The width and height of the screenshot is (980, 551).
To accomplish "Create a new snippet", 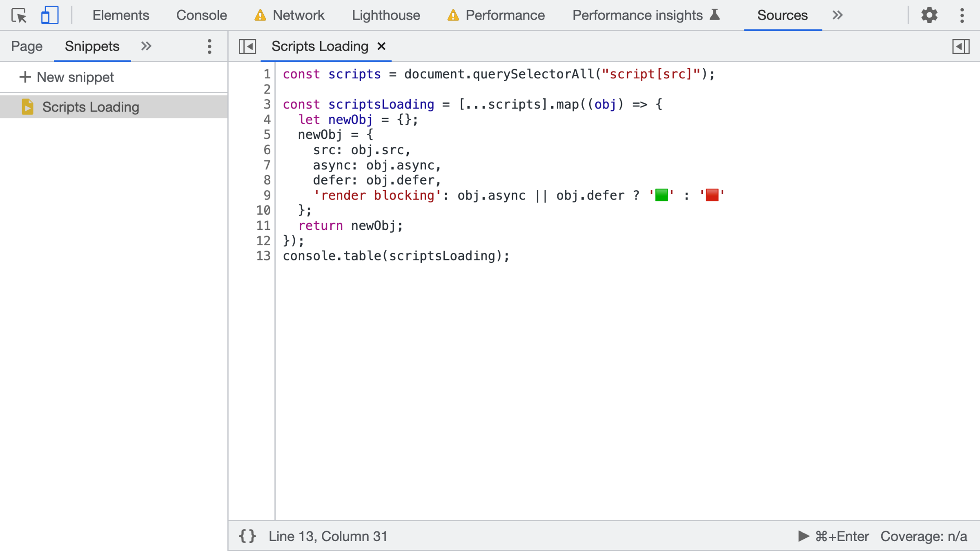I will [67, 77].
